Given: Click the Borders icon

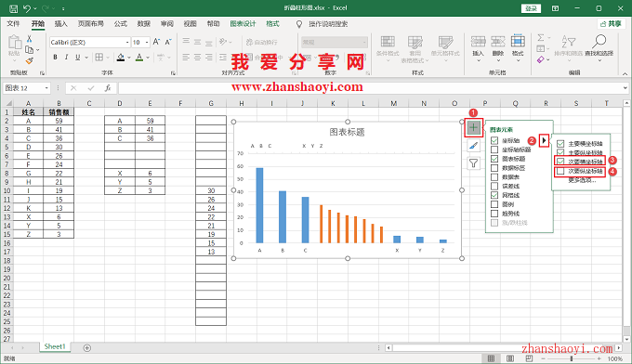Looking at the screenshot, I should click(x=99, y=58).
